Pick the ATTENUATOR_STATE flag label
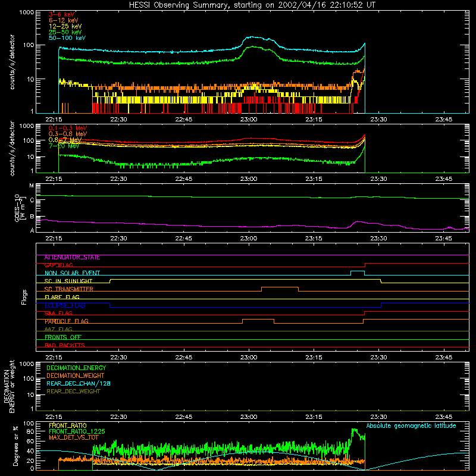The height and width of the screenshot is (476, 476). point(72,258)
